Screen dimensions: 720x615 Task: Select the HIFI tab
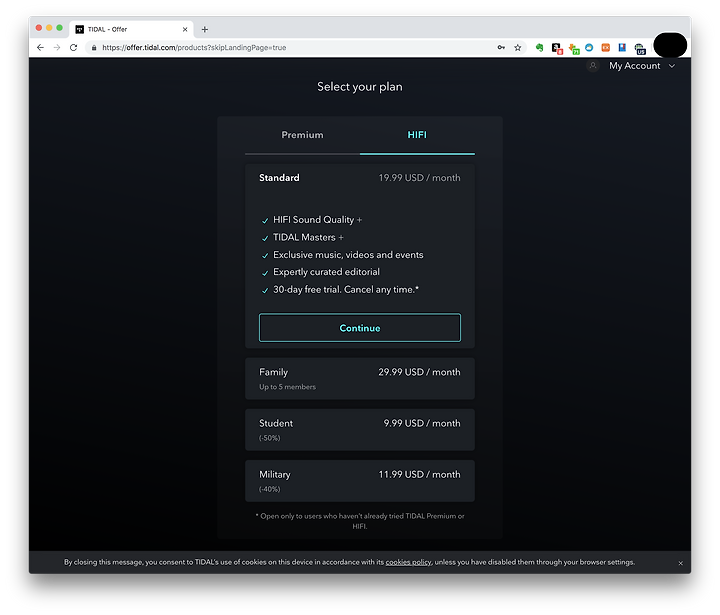coord(417,135)
